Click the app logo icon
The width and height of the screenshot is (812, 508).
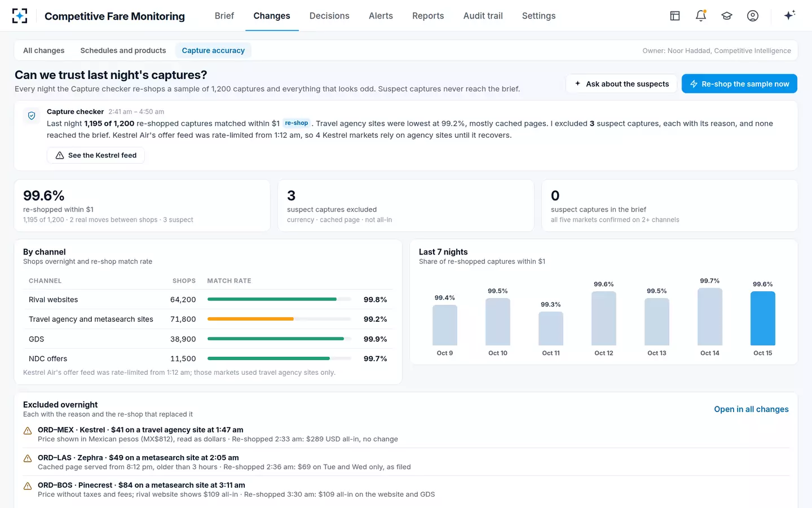(x=20, y=16)
